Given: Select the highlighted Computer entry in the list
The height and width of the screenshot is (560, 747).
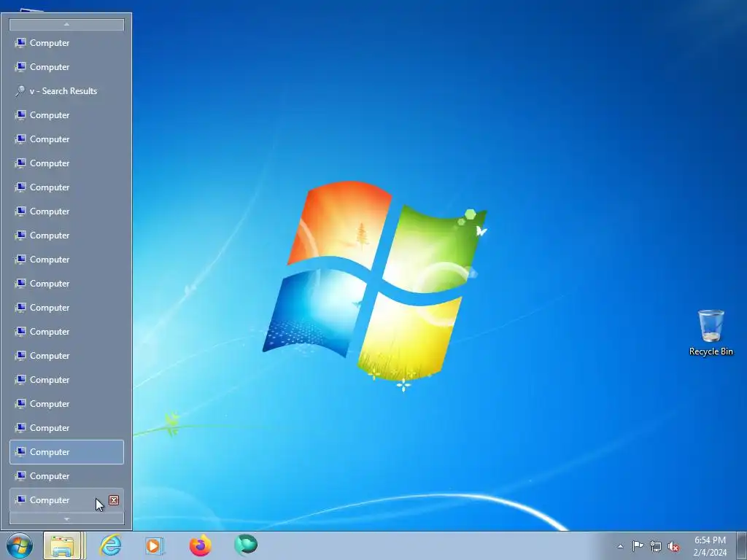Looking at the screenshot, I should 66,452.
